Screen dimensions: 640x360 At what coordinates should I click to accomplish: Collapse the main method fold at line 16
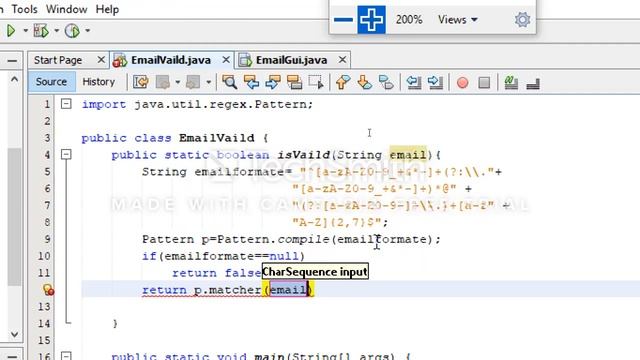tap(66, 356)
